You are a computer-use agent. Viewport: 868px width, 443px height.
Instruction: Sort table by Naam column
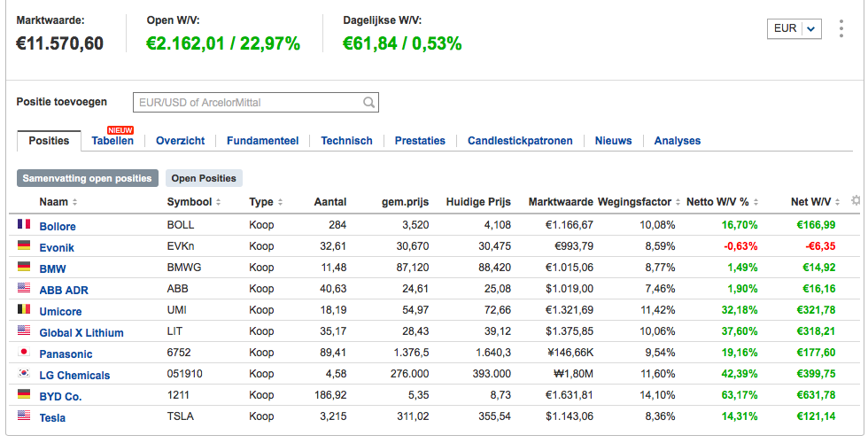point(58,202)
